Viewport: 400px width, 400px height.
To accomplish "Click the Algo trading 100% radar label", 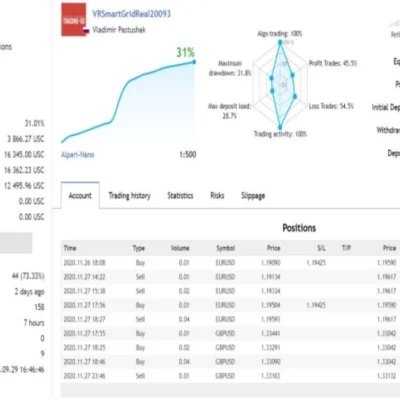I will click(279, 34).
